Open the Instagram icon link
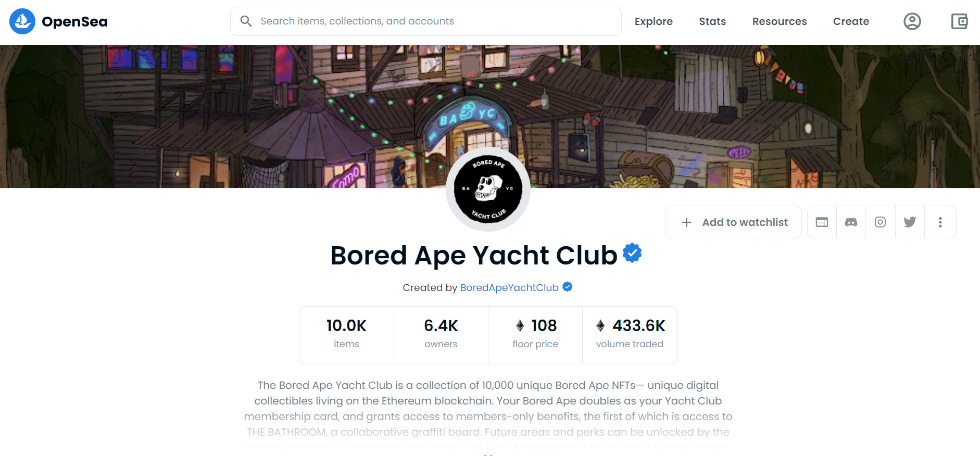The height and width of the screenshot is (456, 980). click(880, 222)
